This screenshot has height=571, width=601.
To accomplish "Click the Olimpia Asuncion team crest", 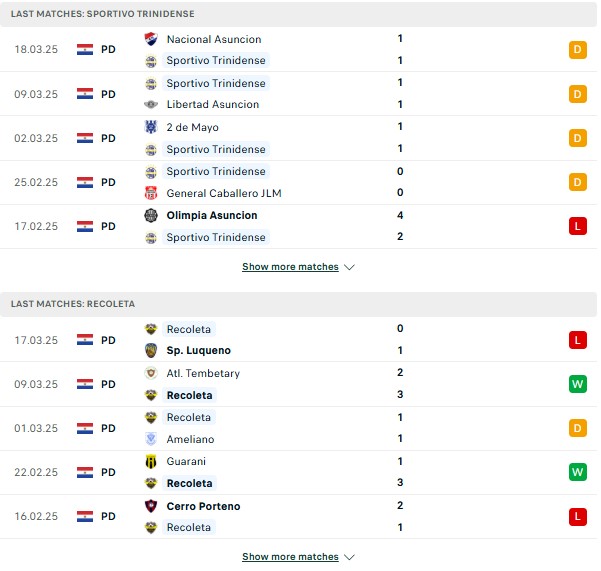I will pos(151,215).
